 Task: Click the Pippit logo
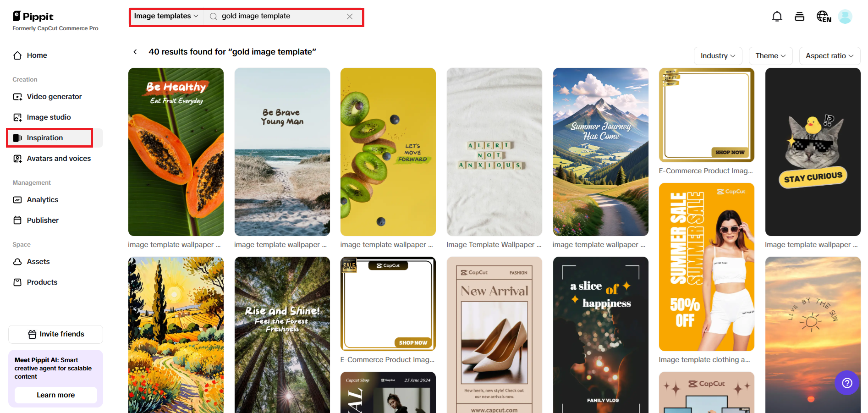tap(33, 17)
